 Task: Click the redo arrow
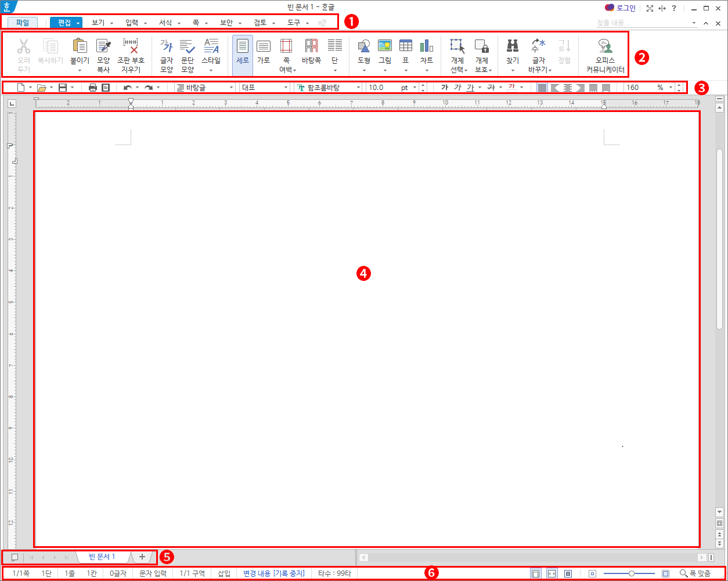coord(149,88)
